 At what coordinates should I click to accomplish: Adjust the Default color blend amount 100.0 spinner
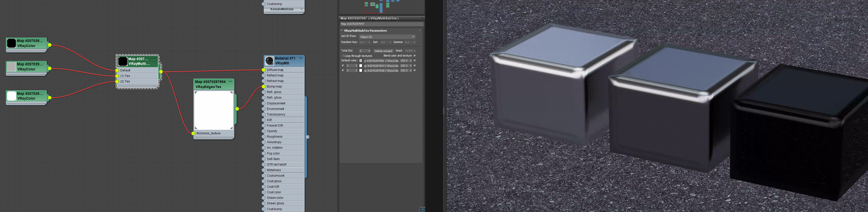pos(411,61)
